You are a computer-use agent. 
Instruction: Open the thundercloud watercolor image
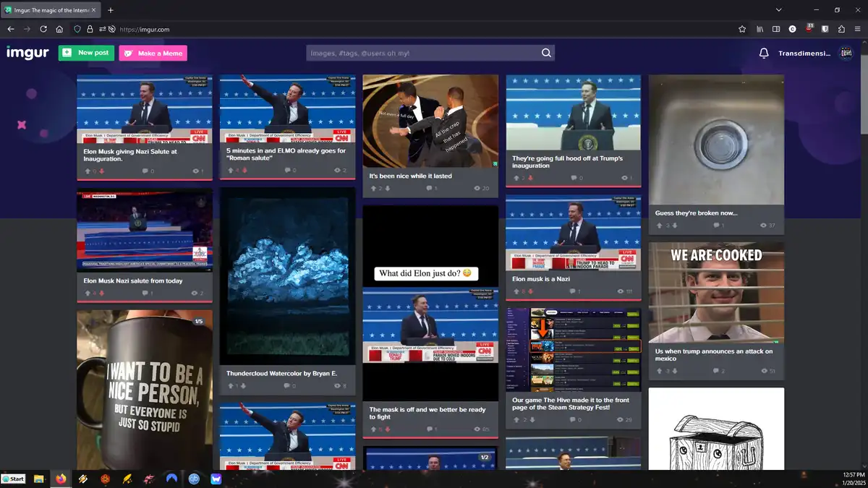[287, 276]
